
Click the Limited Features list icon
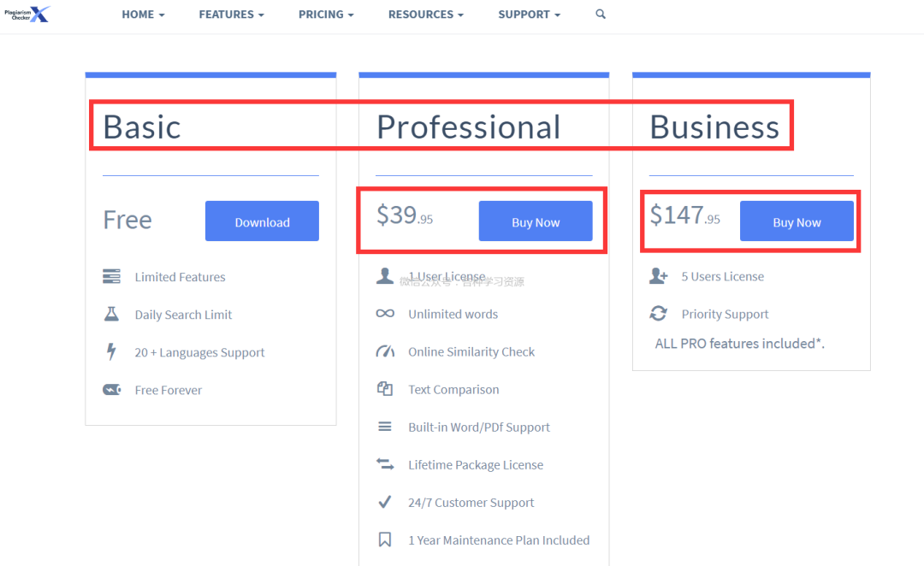111,276
